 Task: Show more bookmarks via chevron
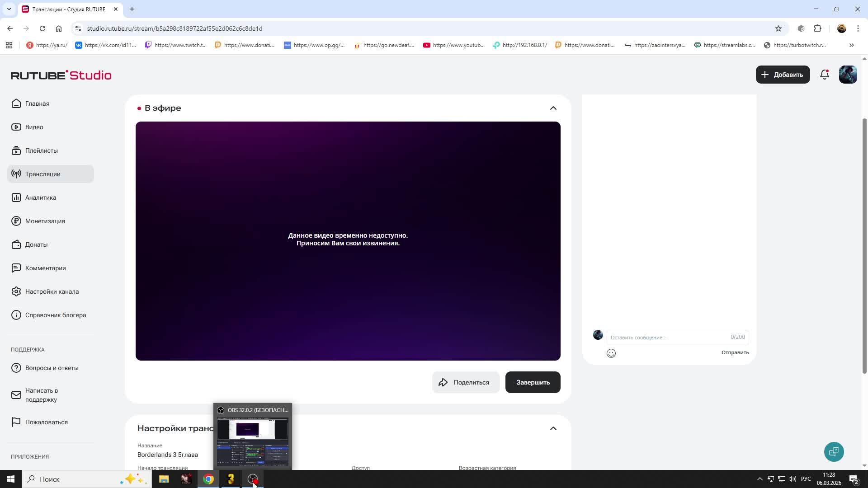pyautogui.click(x=851, y=45)
